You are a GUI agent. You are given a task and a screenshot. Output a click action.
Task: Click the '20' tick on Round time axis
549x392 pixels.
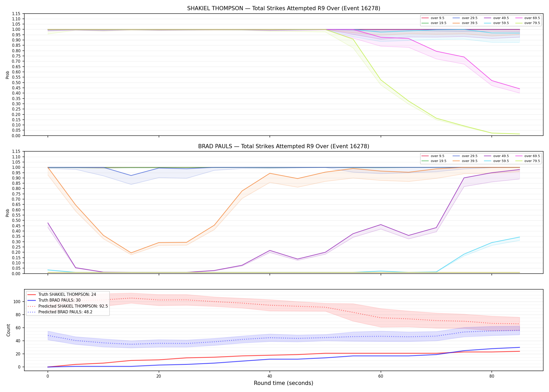pos(159,376)
